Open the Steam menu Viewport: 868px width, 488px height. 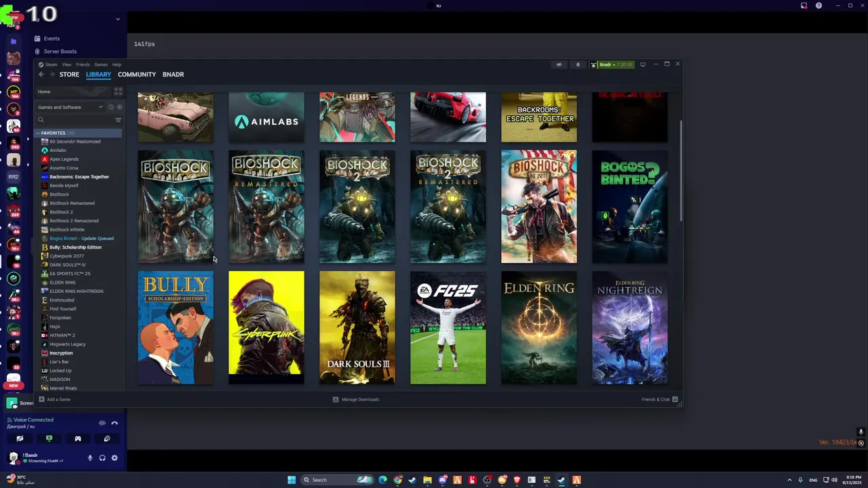pos(52,64)
